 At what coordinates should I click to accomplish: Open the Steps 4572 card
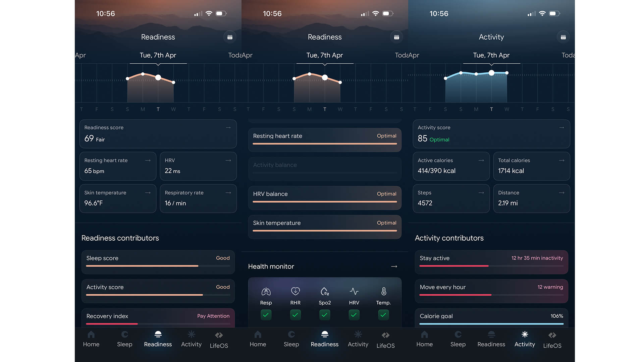(x=451, y=198)
